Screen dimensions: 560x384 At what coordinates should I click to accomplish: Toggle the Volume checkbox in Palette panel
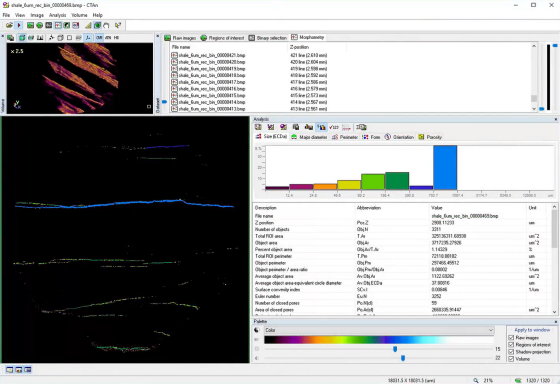511,359
